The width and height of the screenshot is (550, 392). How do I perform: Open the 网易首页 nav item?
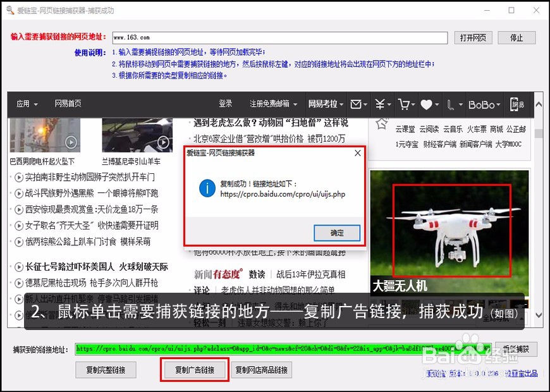coord(68,104)
